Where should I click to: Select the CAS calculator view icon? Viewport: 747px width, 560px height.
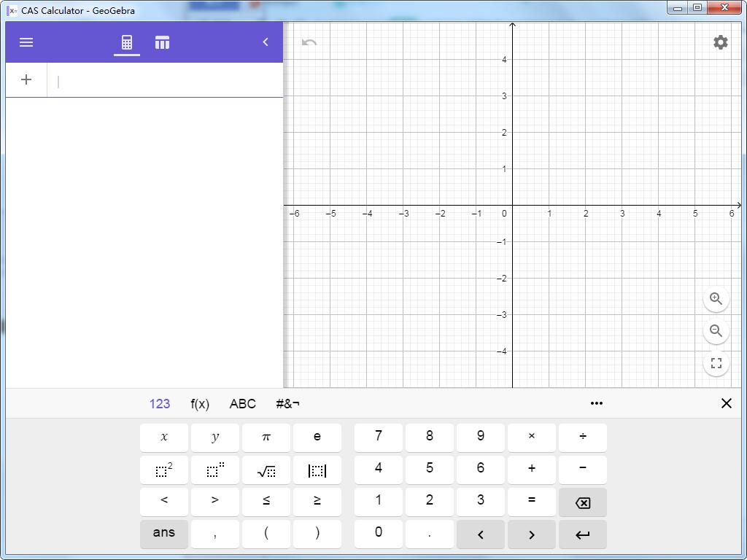126,42
